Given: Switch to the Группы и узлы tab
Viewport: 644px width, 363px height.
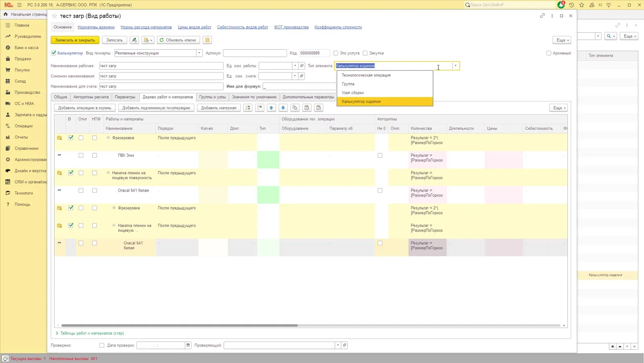Looking at the screenshot, I should 213,97.
